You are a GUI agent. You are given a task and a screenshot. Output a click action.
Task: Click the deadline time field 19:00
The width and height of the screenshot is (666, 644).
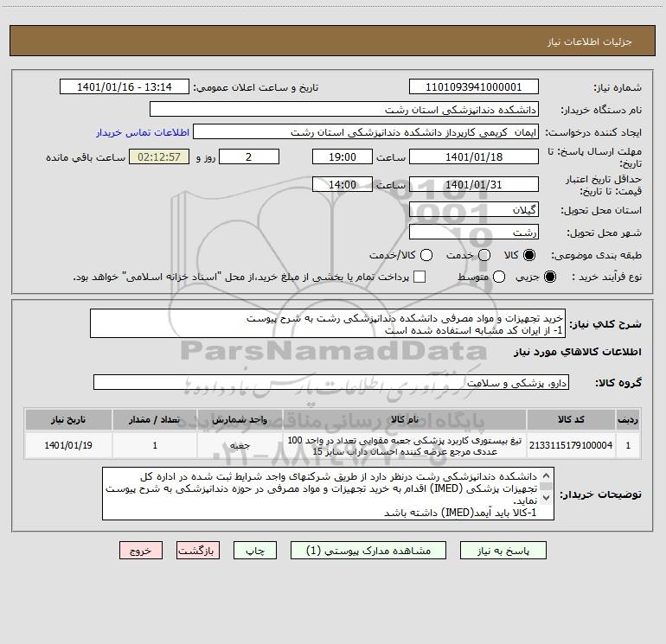(x=343, y=156)
